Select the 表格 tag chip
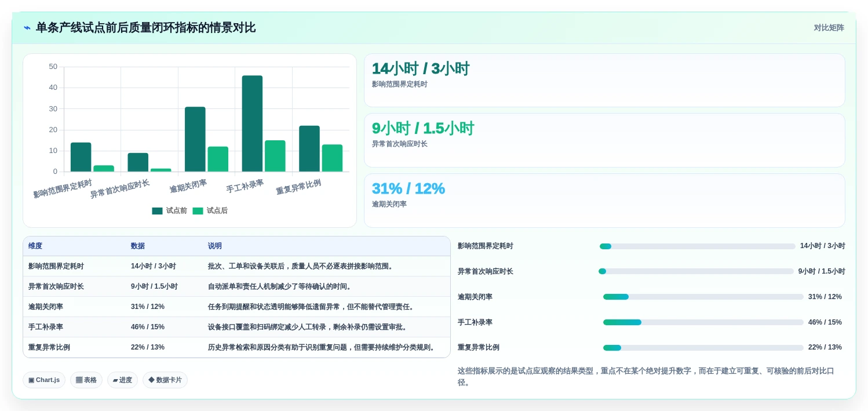Viewport: 868px width, 411px height. coord(86,380)
